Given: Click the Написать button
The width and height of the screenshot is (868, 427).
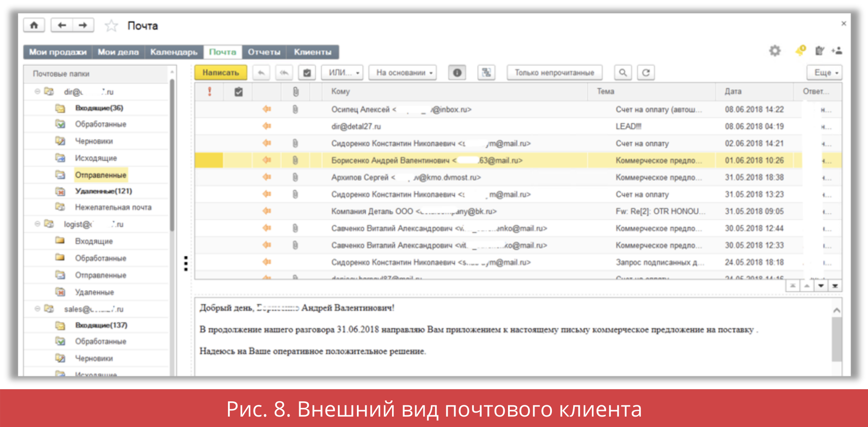Looking at the screenshot, I should pyautogui.click(x=221, y=73).
